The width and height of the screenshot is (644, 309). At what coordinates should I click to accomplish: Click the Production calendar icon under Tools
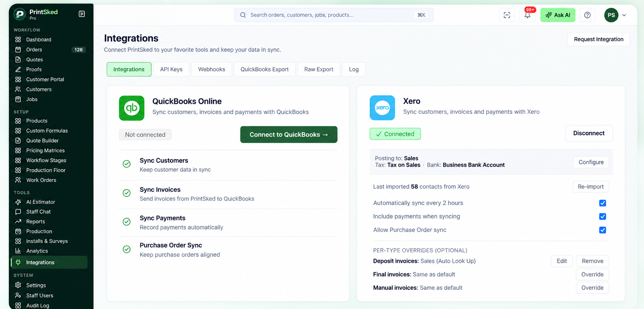pos(18,231)
